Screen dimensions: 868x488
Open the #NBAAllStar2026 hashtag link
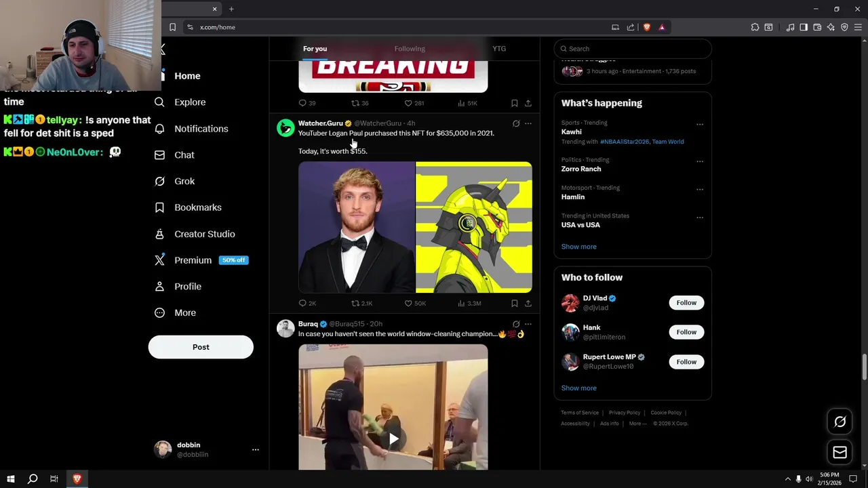click(x=625, y=142)
